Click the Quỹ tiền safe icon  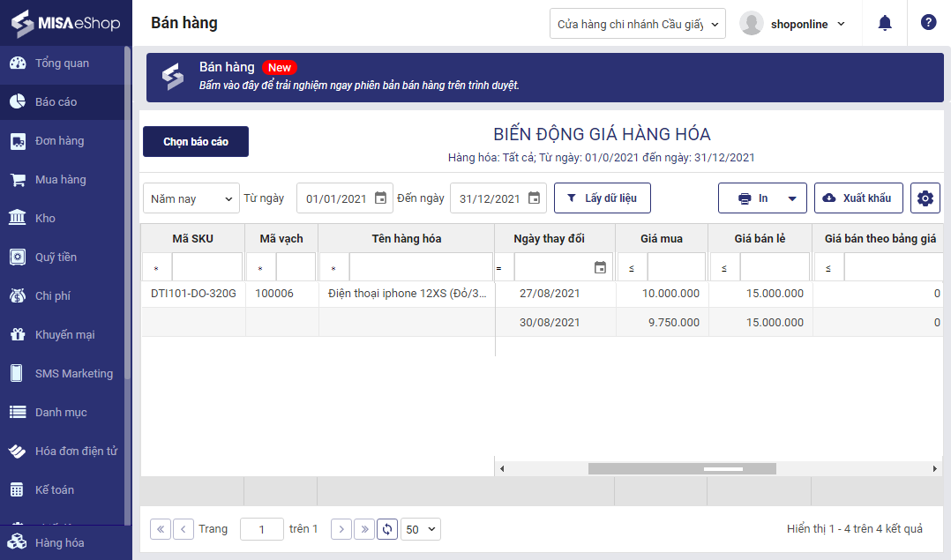pyautogui.click(x=18, y=257)
